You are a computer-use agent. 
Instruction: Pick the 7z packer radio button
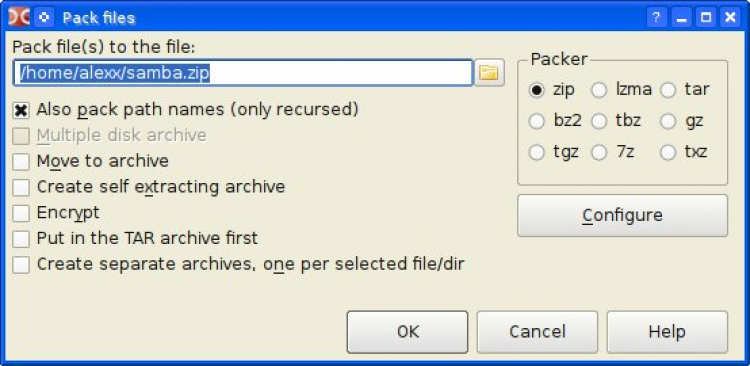coord(599,153)
